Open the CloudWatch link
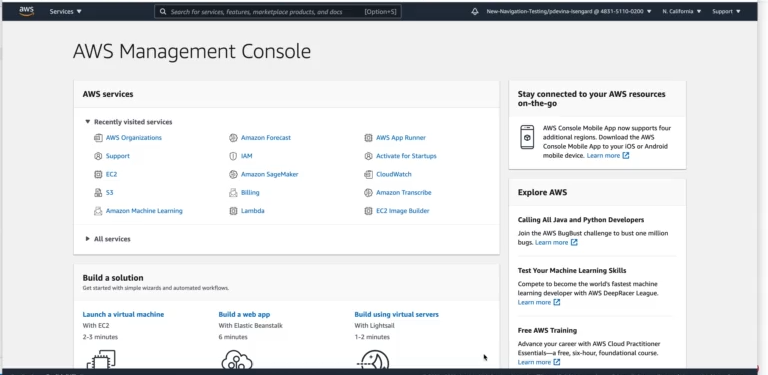 coord(393,174)
